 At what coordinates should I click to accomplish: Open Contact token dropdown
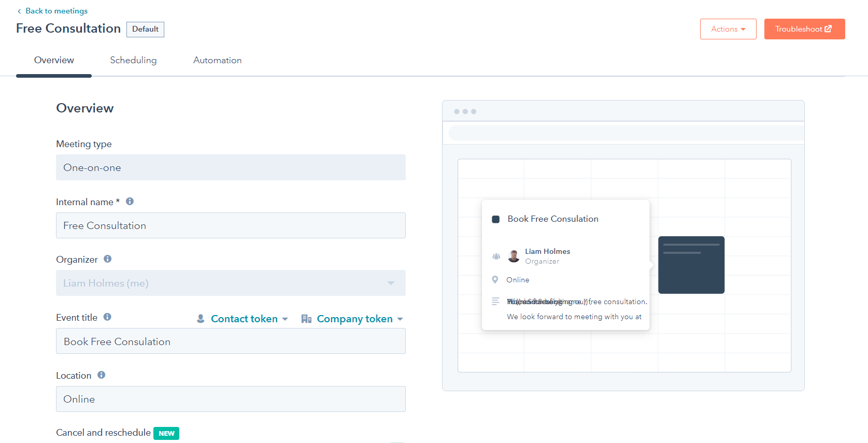tap(249, 319)
